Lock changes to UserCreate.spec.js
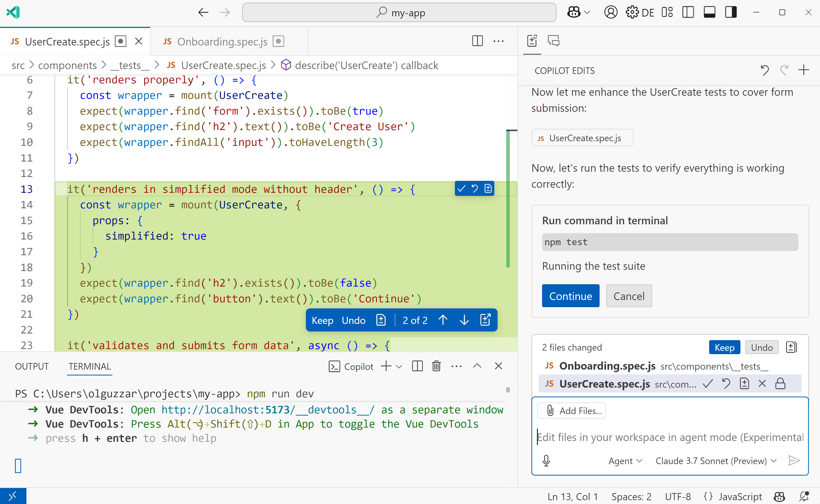Screen dimensions: 820x504 781,383
